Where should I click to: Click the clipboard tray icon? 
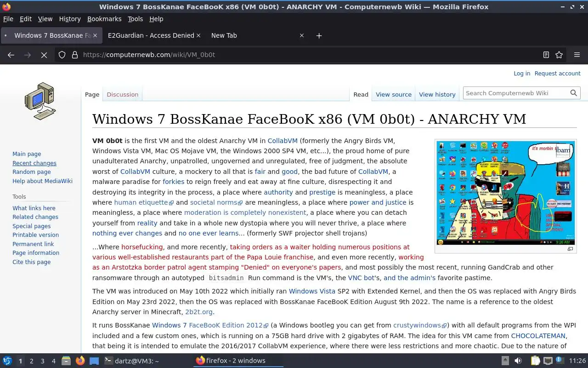[x=535, y=361]
